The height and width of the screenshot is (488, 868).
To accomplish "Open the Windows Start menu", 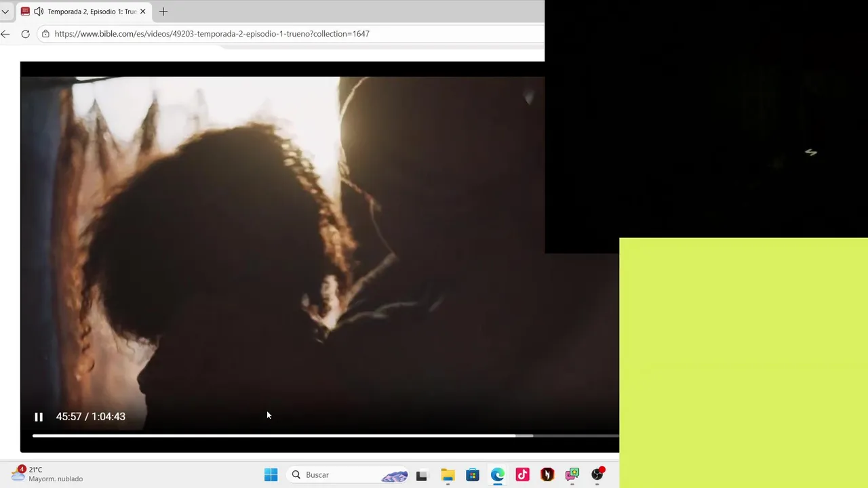I will click(271, 474).
